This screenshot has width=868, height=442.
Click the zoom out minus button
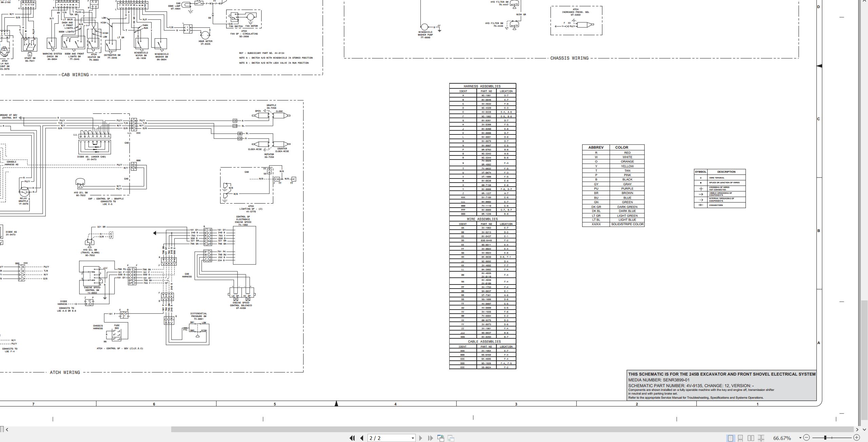[806, 438]
